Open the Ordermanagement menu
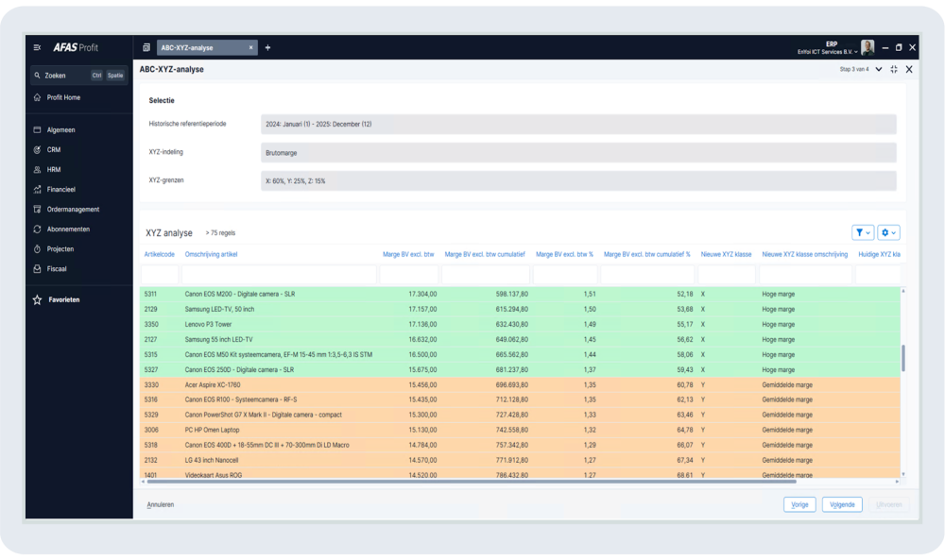The width and height of the screenshot is (945, 560). coord(73,210)
